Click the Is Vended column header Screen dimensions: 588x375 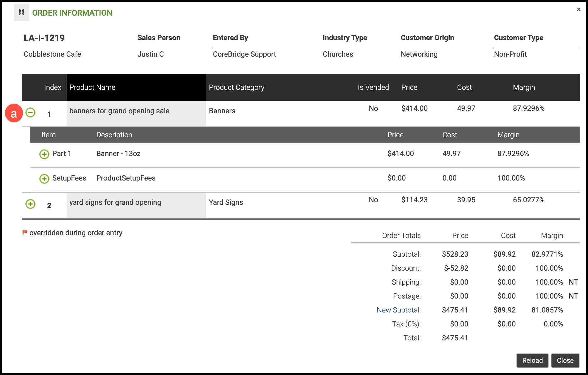[x=373, y=87]
